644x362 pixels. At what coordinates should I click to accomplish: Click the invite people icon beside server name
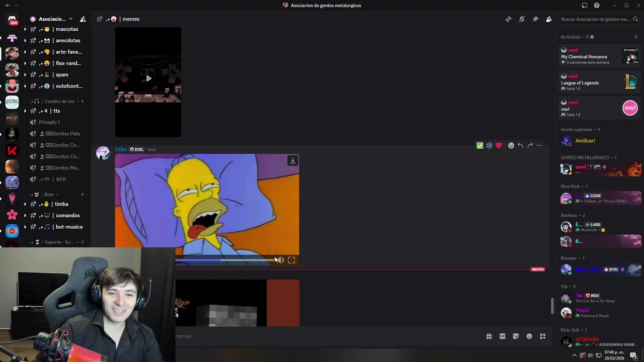[x=83, y=19]
